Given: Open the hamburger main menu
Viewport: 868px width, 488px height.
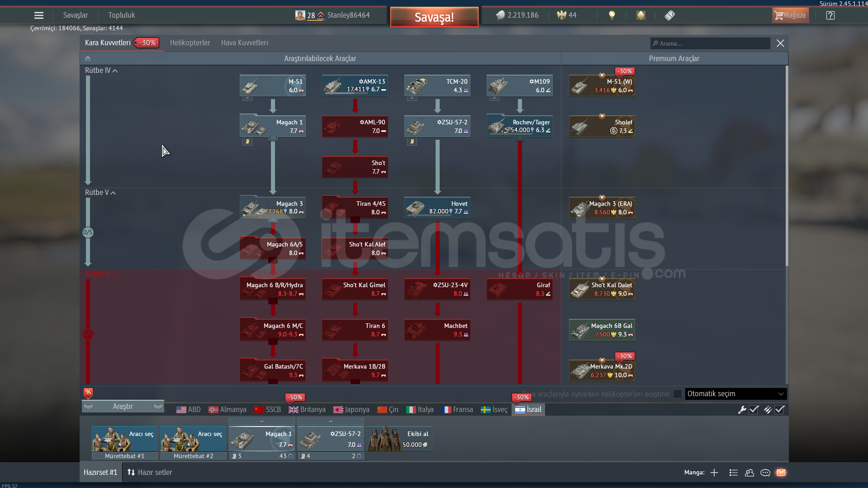Looking at the screenshot, I should [x=39, y=15].
